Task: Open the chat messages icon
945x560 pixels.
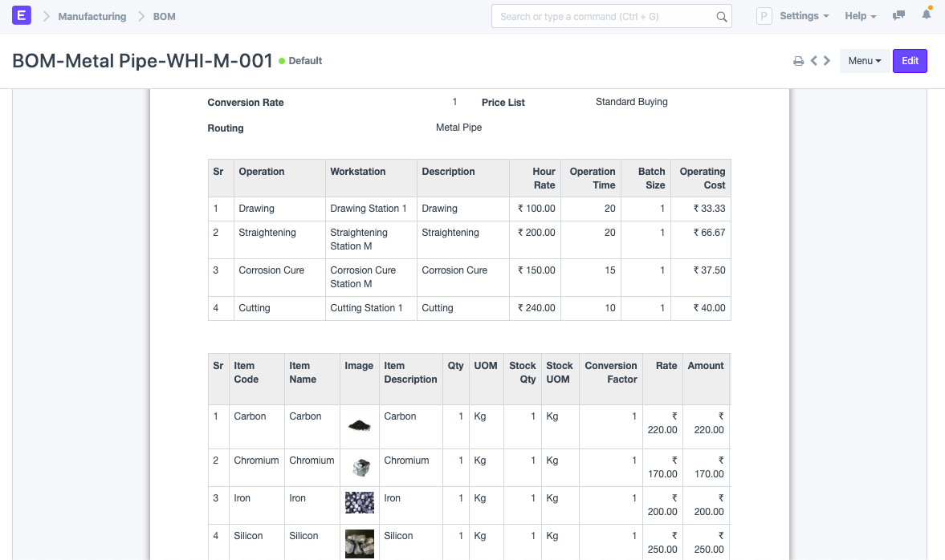Action: coord(898,16)
